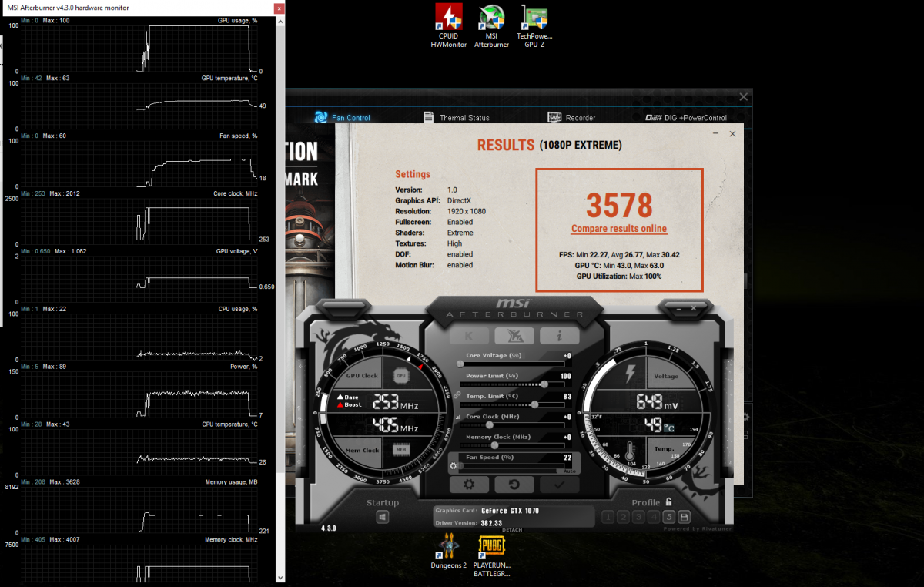Click the Thermal Status document icon
Image resolution: width=924 pixels, height=587 pixels.
(429, 117)
